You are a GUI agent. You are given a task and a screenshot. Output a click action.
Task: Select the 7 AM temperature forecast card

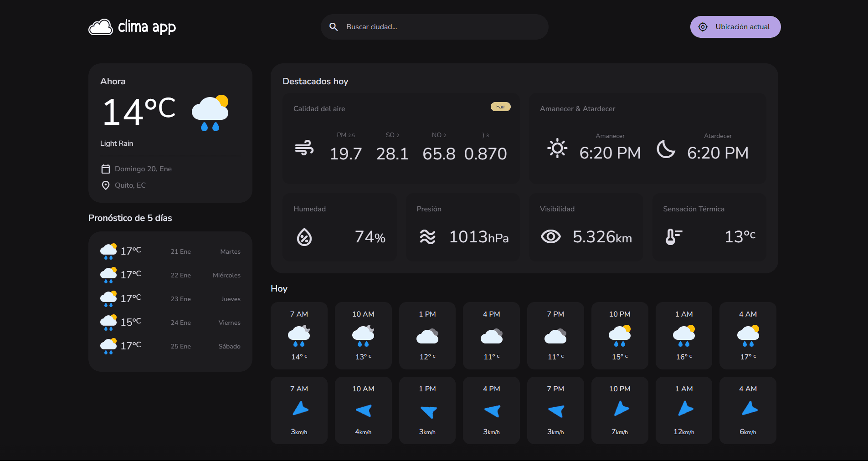[x=299, y=335]
